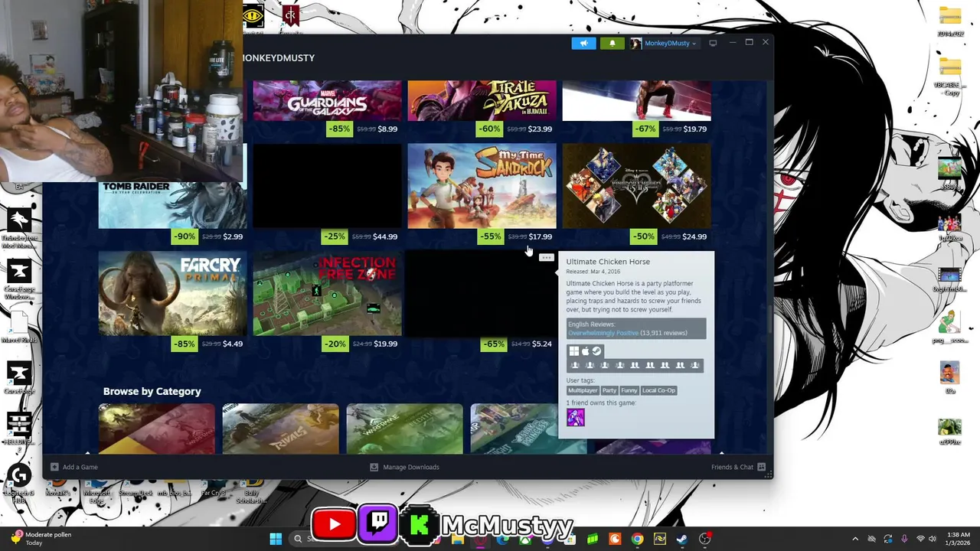Open Google Chrome from taskbar
This screenshot has height=551, width=980.
coord(637,539)
